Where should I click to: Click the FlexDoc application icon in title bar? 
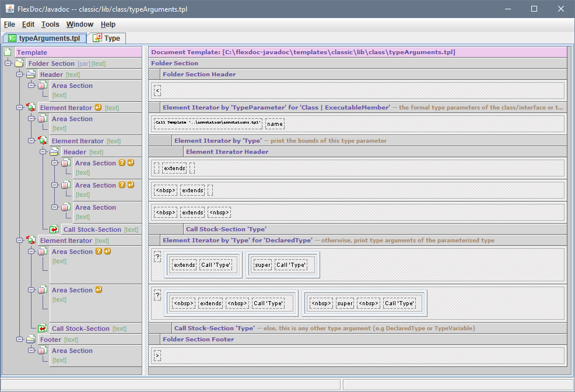[x=9, y=9]
